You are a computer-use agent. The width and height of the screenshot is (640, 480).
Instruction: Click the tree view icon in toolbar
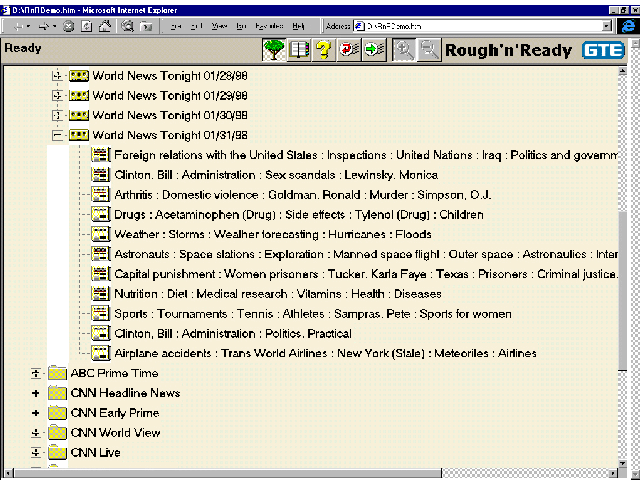pos(274,50)
